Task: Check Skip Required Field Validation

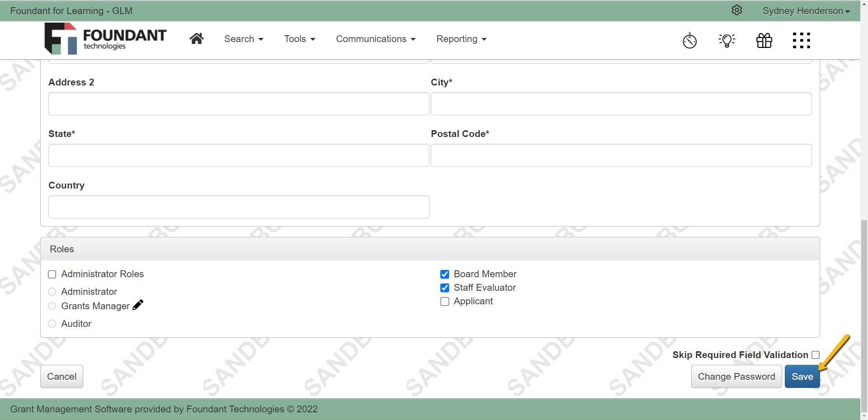Action: pos(815,354)
